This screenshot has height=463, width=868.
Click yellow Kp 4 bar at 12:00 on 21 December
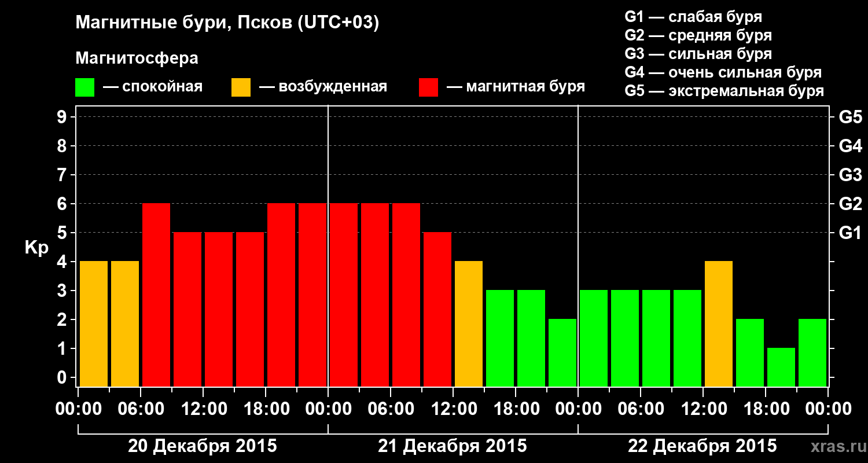pyautogui.click(x=469, y=324)
